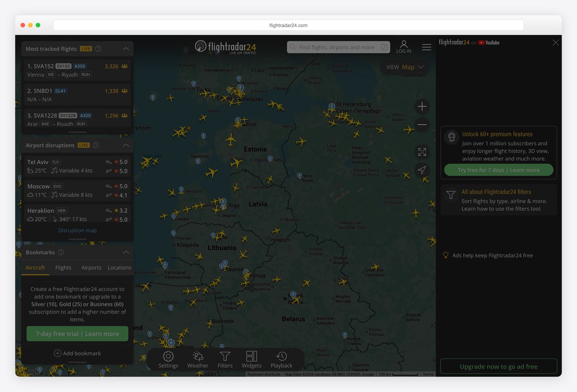Click the Add bookmark link
This screenshot has height=392, width=577.
77,353
